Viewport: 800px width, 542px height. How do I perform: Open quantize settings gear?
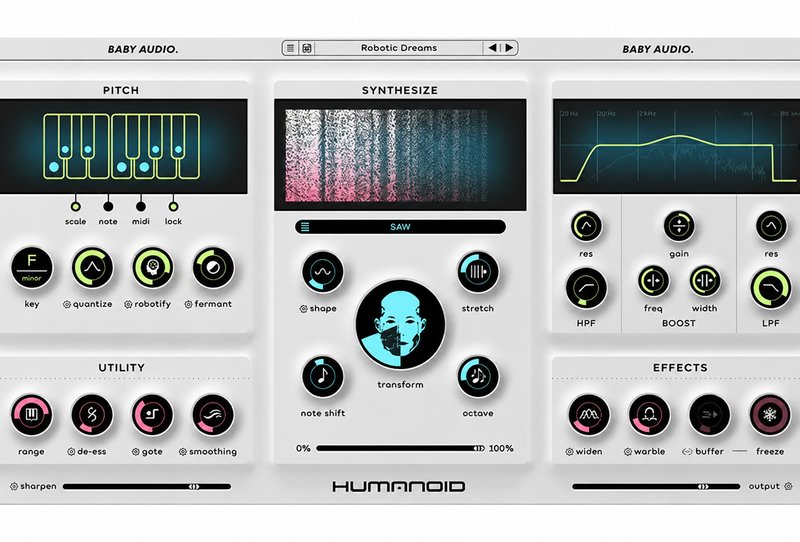click(x=67, y=305)
